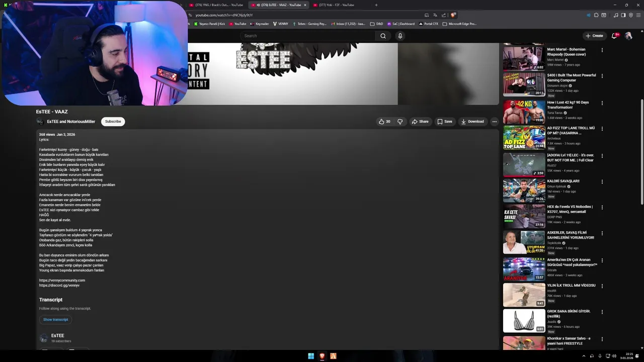Open YouTube notifications bell

tap(615, 36)
